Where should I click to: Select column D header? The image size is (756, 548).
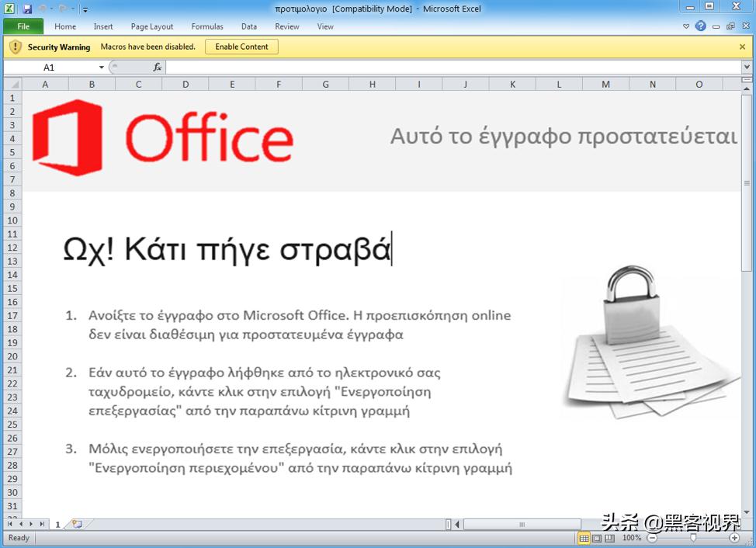point(186,85)
